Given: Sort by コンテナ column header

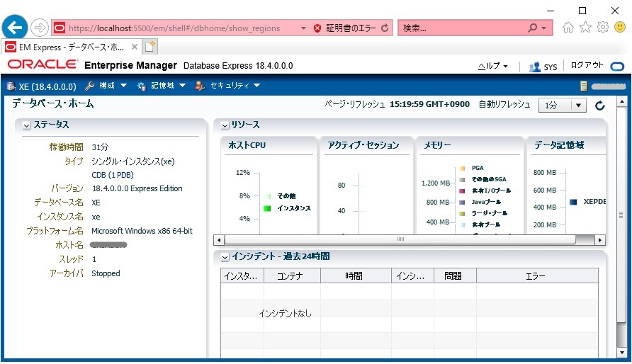Looking at the screenshot, I should [292, 276].
